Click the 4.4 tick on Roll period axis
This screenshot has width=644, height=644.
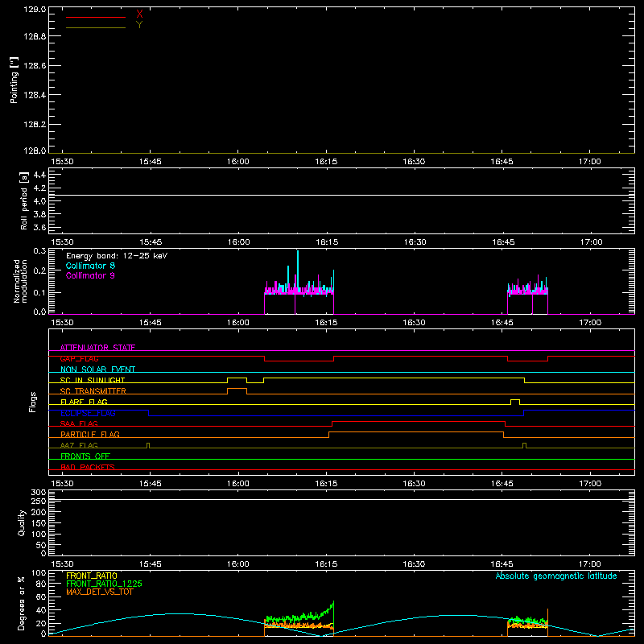pos(39,175)
